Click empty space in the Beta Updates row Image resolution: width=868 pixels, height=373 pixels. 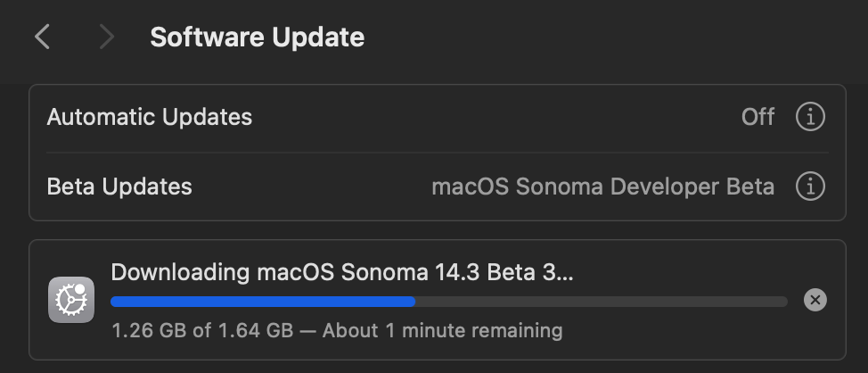pyautogui.click(x=310, y=186)
